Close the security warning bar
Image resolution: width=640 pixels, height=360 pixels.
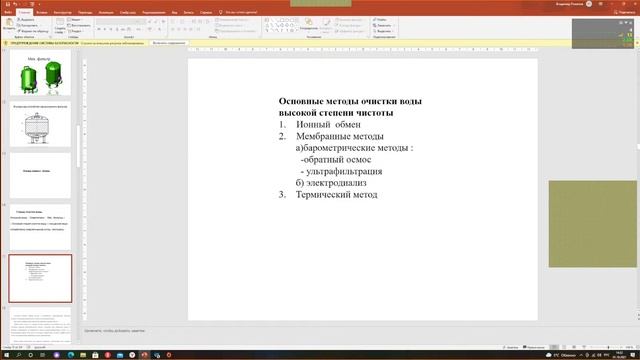(637, 43)
